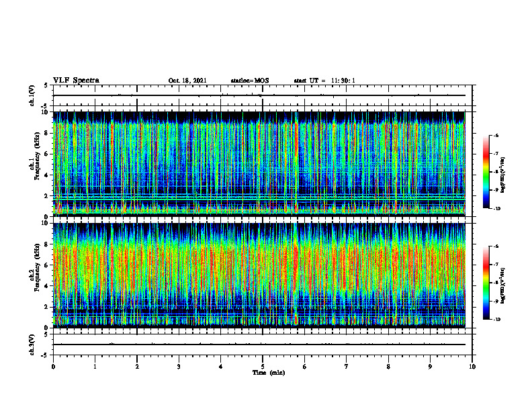Click the ch.1 voltage waveform trace
This screenshot has height=411, width=532.
click(259, 95)
